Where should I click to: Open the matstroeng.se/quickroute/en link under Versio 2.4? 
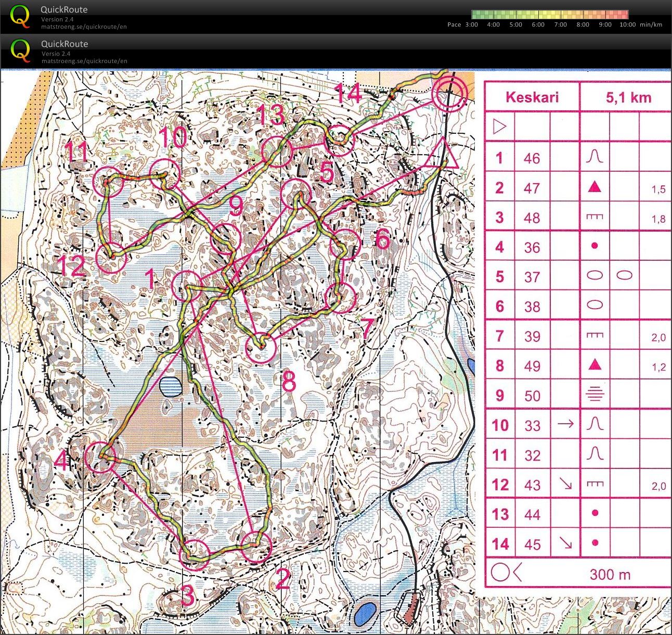click(x=84, y=61)
